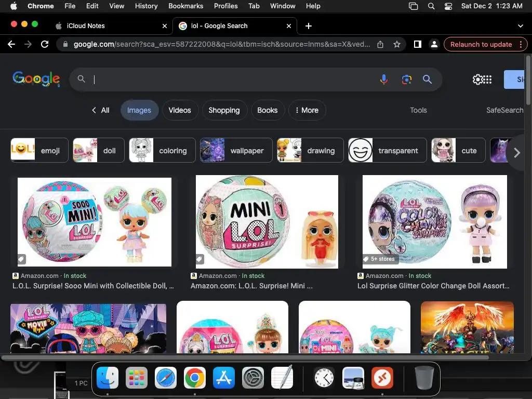Filter images by wallpaper chip

[x=236, y=150]
